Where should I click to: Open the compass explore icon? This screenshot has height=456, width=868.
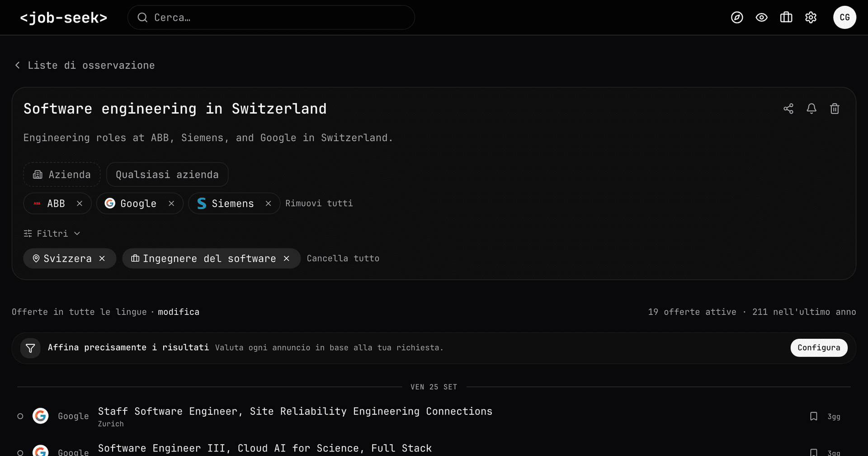pyautogui.click(x=737, y=18)
